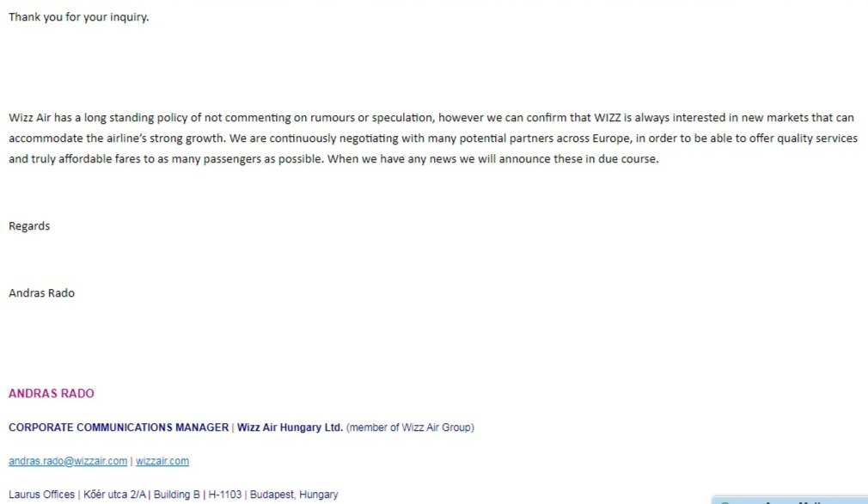Click the 'Budapest, Hungary' text
The image size is (868, 504).
(294, 494)
